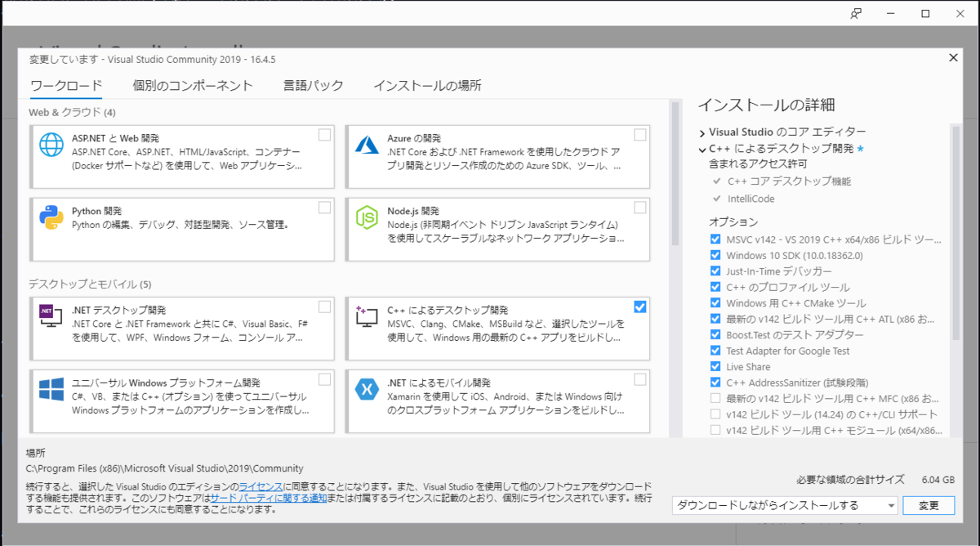
Task: Uncheck Windows 用 C++ CMake ツール option
Action: pyautogui.click(x=715, y=303)
